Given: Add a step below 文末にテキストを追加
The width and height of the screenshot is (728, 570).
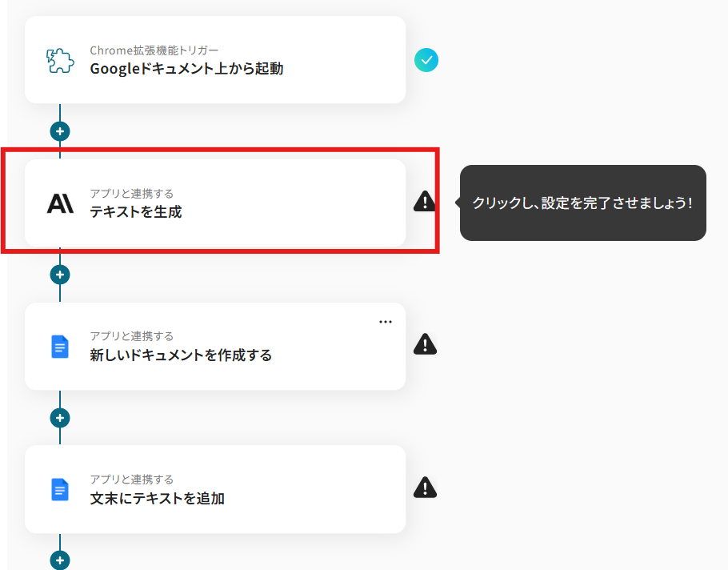Looking at the screenshot, I should (x=60, y=560).
